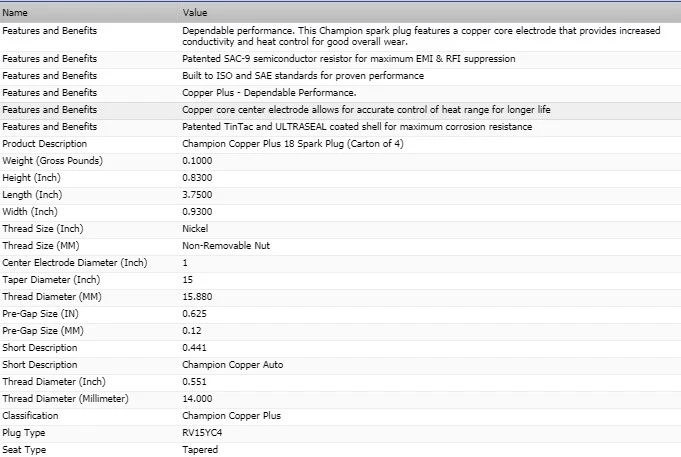This screenshot has height=457, width=681.
Task: Select the Thread Size (Inch) label
Action: click(40, 229)
